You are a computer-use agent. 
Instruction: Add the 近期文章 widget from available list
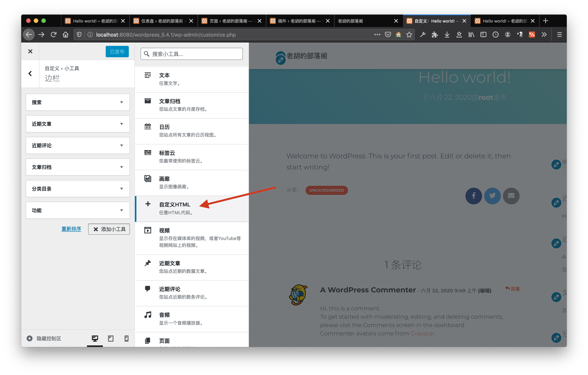[192, 267]
